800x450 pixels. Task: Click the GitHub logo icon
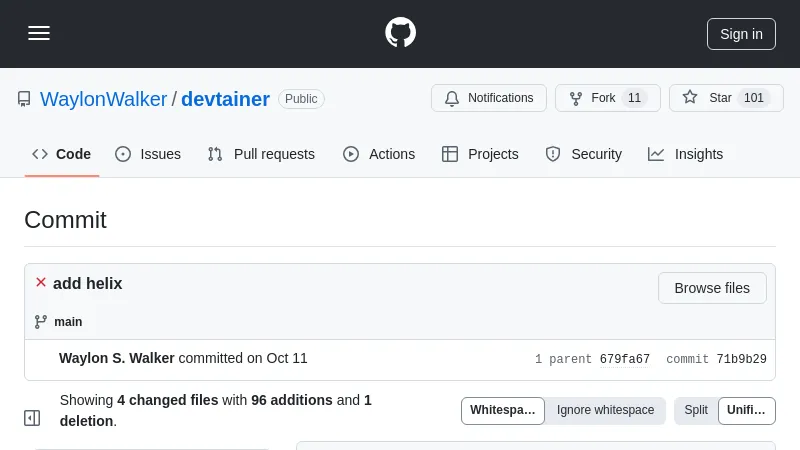(400, 33)
